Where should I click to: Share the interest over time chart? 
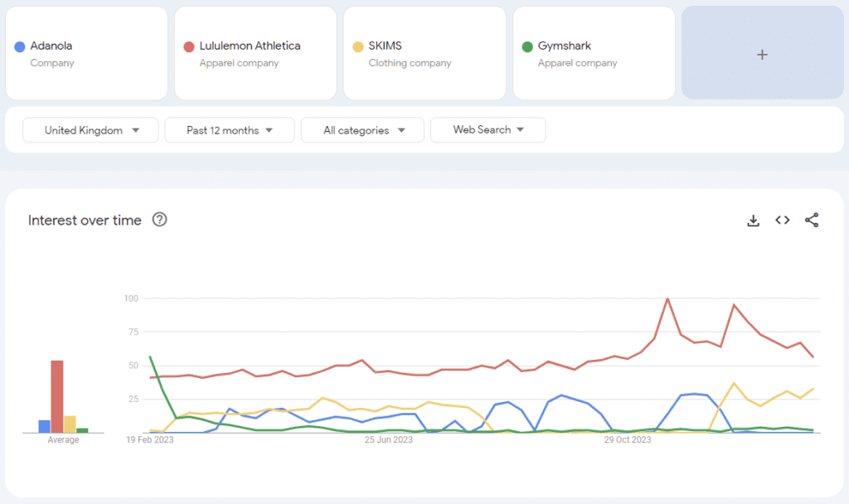click(x=812, y=220)
